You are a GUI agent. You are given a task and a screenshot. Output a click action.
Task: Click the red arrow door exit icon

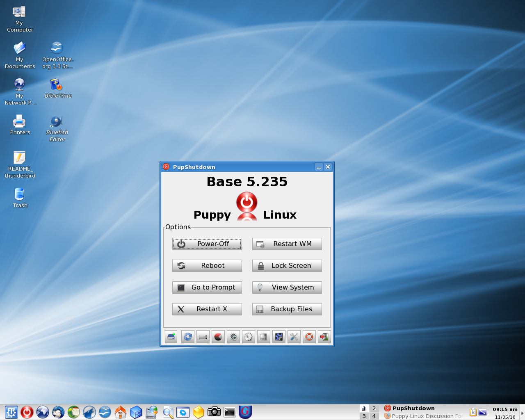pyautogui.click(x=324, y=337)
